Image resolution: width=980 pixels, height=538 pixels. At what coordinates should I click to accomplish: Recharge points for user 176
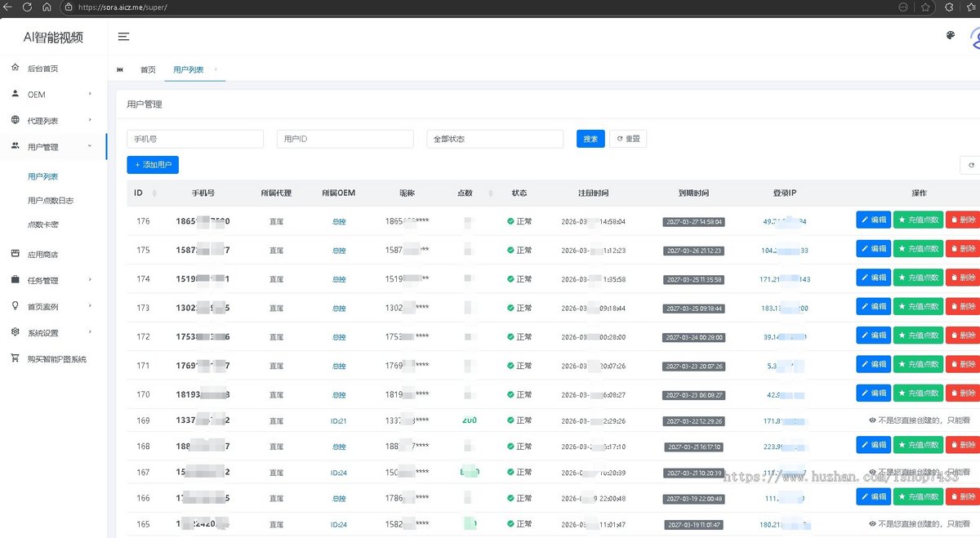coord(918,220)
